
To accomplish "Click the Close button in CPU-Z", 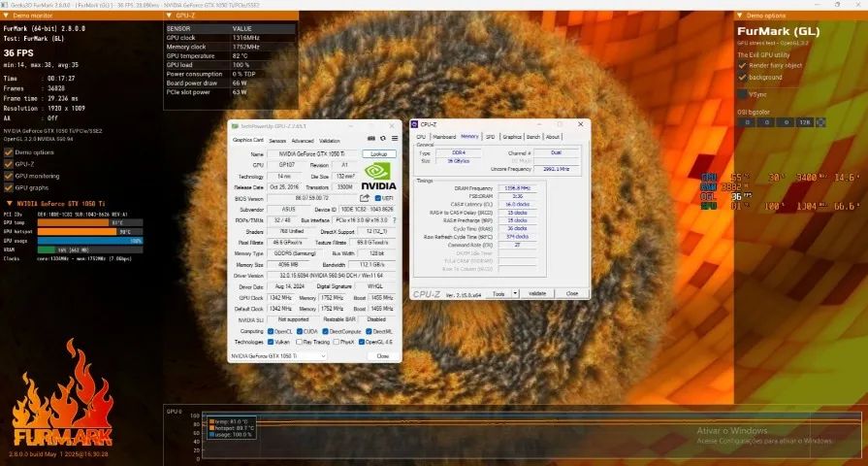I will coord(572,293).
